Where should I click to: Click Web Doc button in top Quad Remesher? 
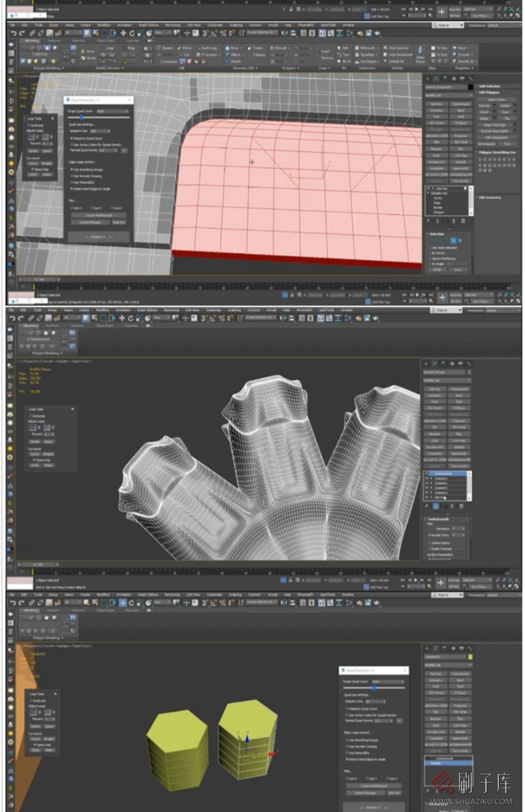tap(119, 222)
